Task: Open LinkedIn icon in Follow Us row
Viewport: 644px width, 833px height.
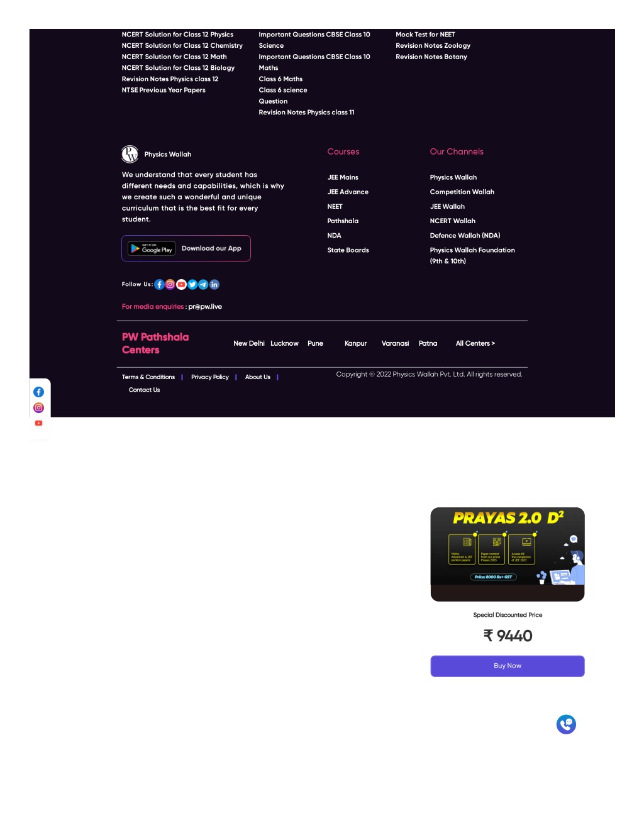Action: [x=214, y=285]
